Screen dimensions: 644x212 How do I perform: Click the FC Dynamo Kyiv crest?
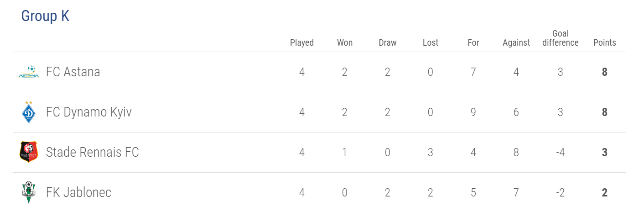click(x=29, y=112)
